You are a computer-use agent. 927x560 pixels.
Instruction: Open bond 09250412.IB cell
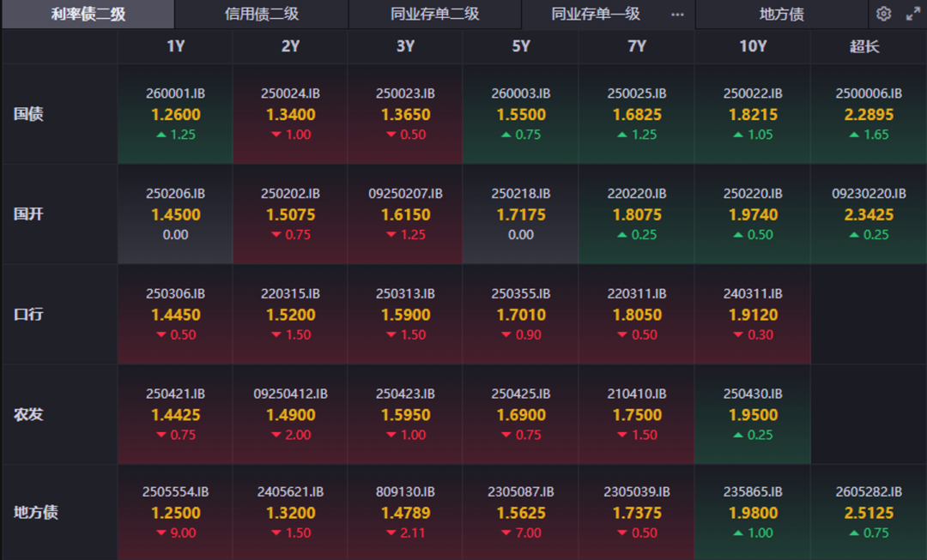click(x=290, y=414)
